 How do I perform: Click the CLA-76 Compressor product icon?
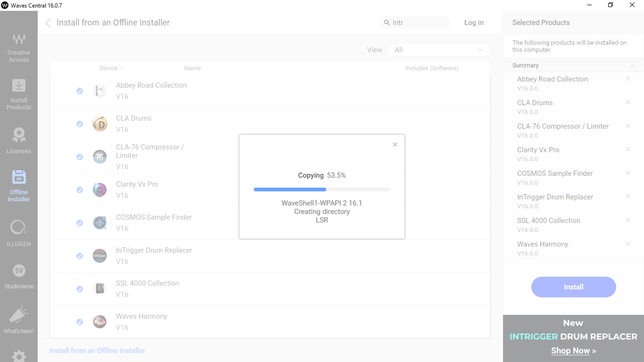point(99,157)
